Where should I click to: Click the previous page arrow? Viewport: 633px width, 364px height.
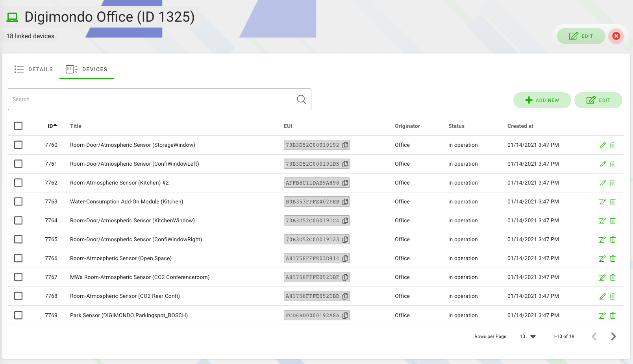[594, 336]
